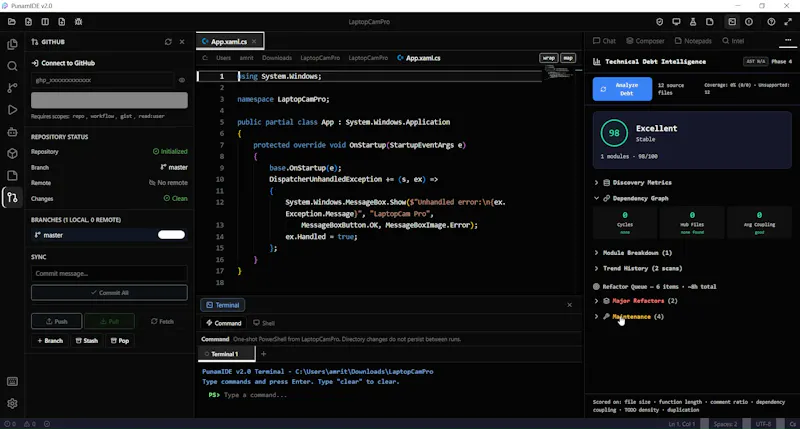Image resolution: width=800 pixels, height=429 pixels.
Task: Select the Terminal 1 session tab
Action: pos(225,354)
